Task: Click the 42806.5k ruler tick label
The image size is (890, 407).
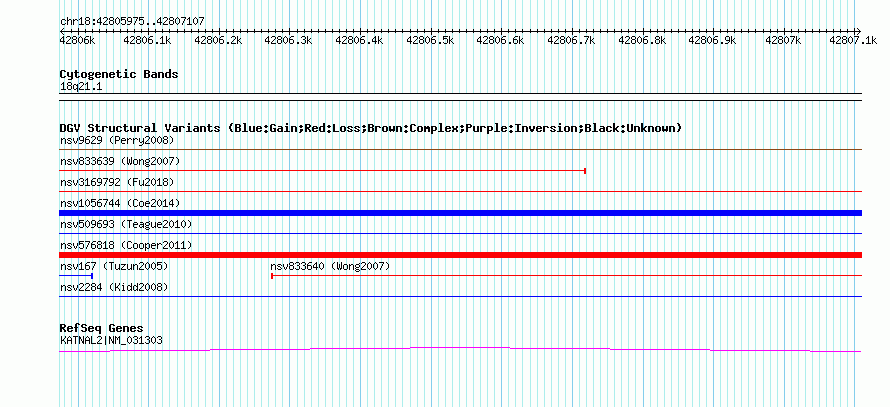Action: pyautogui.click(x=430, y=40)
